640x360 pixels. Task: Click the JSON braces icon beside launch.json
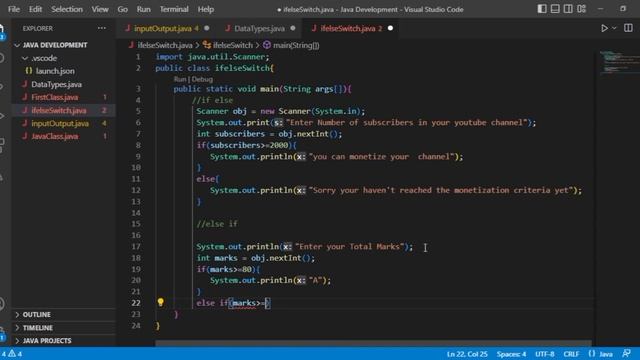29,71
